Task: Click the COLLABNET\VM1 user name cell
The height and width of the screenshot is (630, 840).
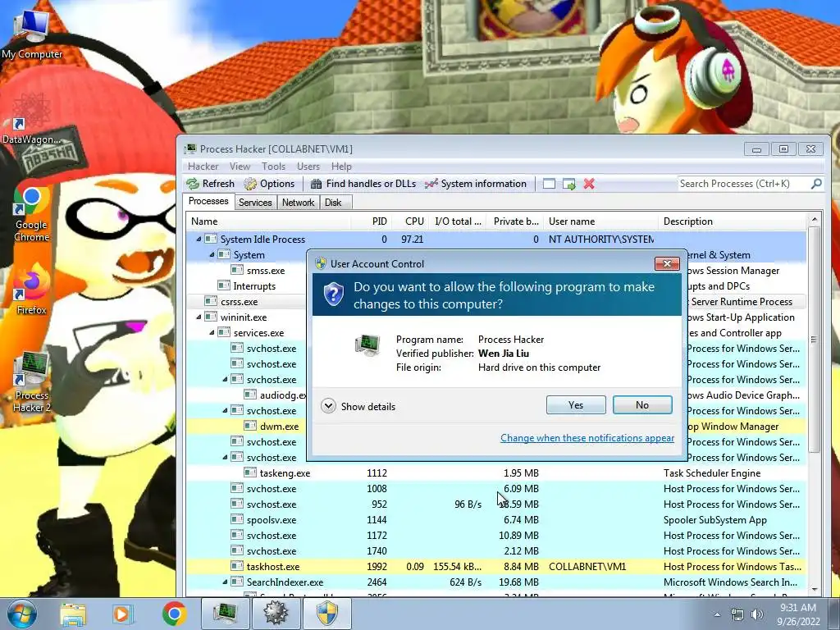Action: tap(587, 566)
